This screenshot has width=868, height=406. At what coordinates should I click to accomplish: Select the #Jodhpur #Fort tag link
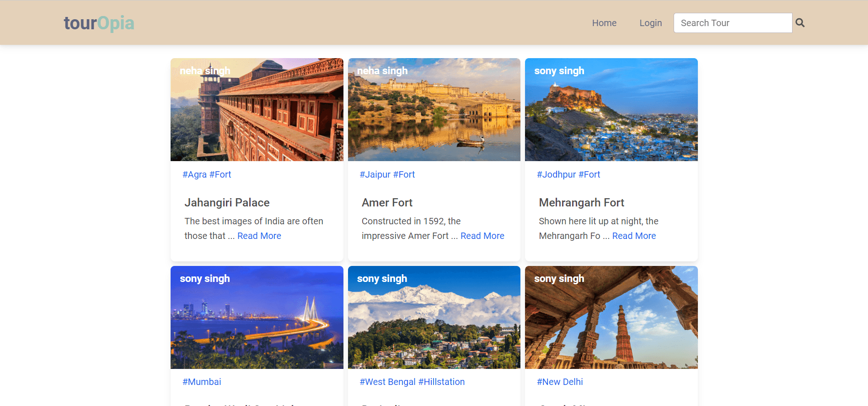point(568,174)
